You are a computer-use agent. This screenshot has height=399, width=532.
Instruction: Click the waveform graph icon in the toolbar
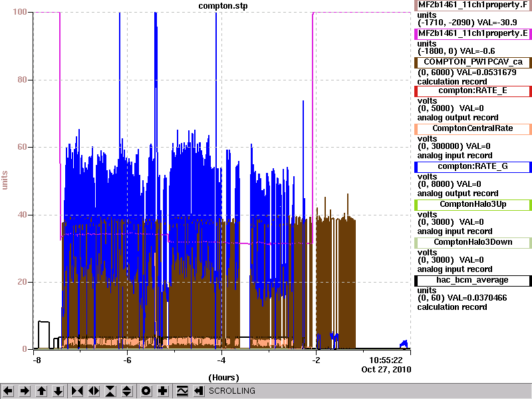[182, 391]
